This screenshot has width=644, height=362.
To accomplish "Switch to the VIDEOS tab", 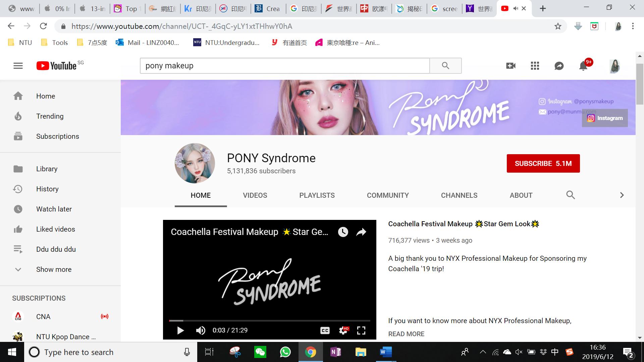I will 255,195.
